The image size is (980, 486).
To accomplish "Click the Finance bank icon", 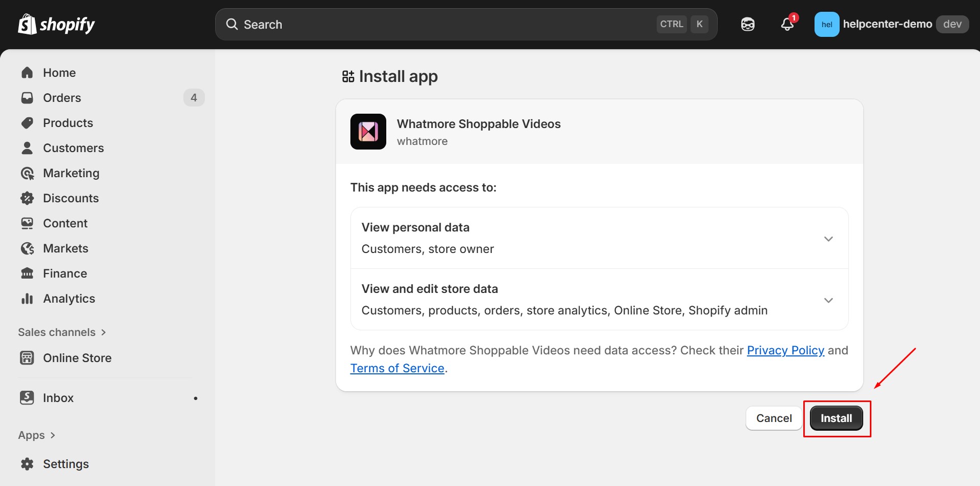I will (x=27, y=273).
